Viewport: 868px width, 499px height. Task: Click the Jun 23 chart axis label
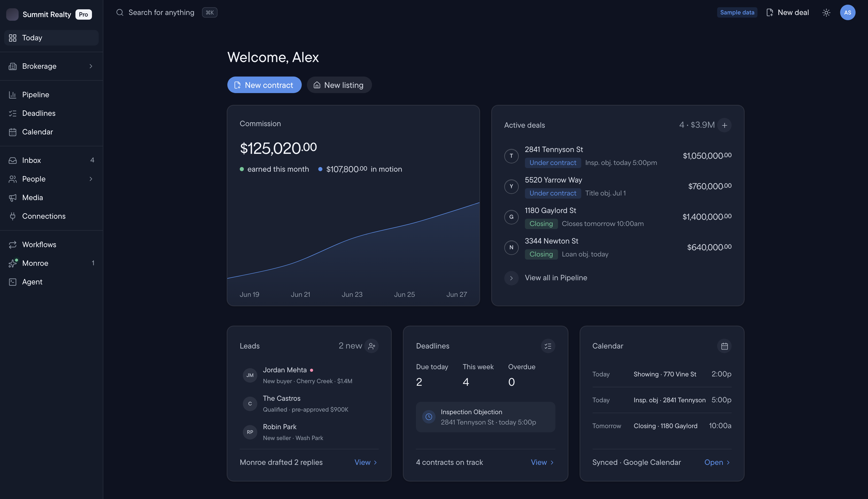point(352,294)
